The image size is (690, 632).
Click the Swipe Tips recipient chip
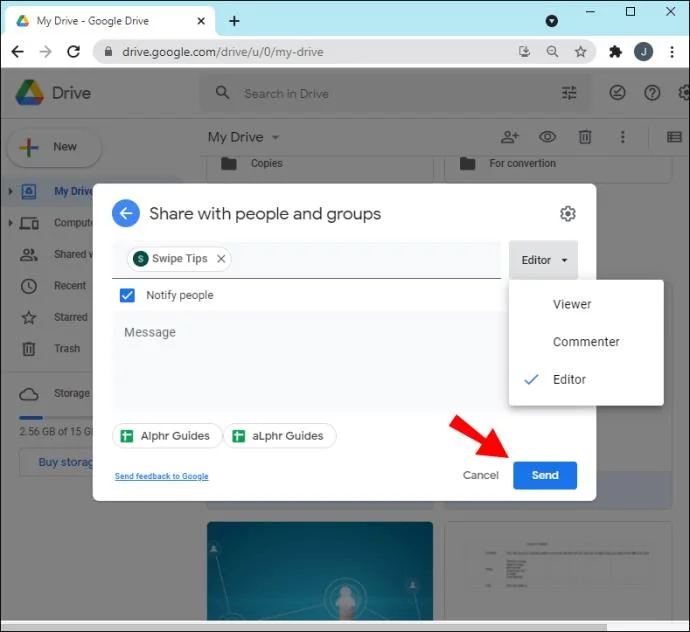pos(179,259)
